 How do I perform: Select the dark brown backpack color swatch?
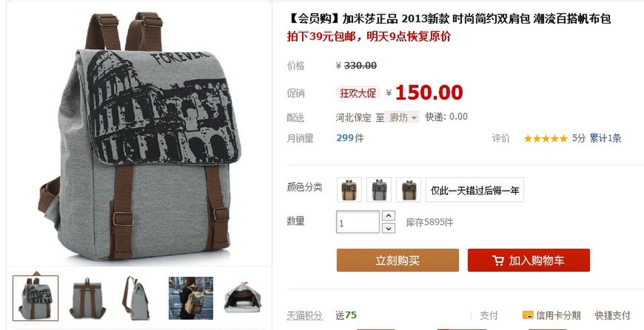click(x=409, y=190)
